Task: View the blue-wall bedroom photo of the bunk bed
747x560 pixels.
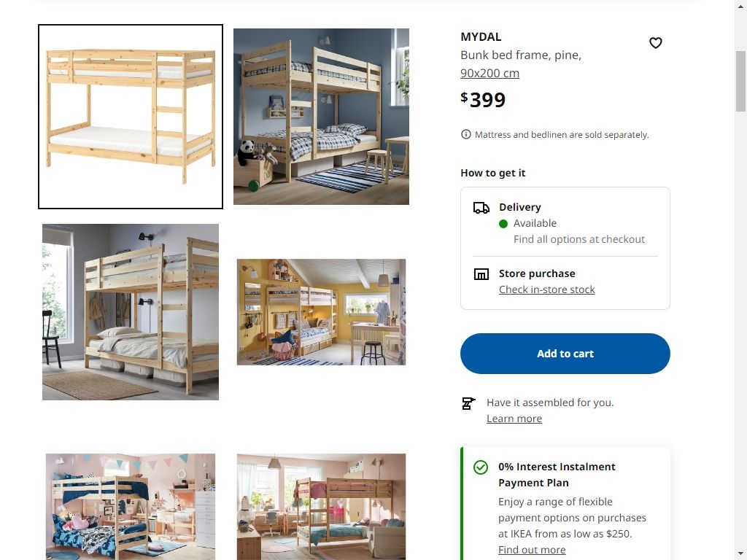Action: tap(321, 116)
